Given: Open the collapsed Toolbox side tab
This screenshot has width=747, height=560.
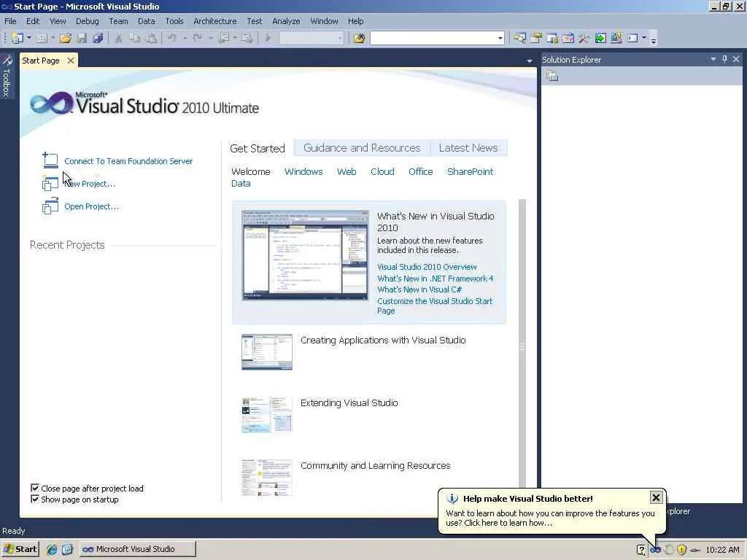Looking at the screenshot, I should (7, 76).
